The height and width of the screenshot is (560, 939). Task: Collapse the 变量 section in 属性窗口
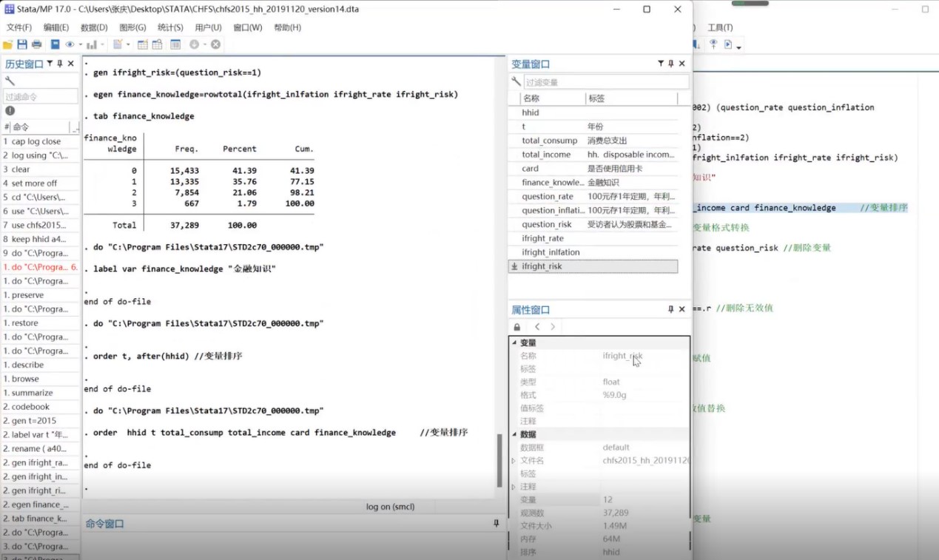tap(514, 343)
